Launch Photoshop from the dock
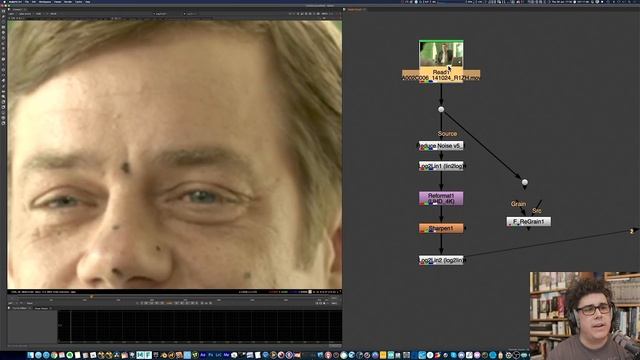 pyautogui.click(x=211, y=355)
